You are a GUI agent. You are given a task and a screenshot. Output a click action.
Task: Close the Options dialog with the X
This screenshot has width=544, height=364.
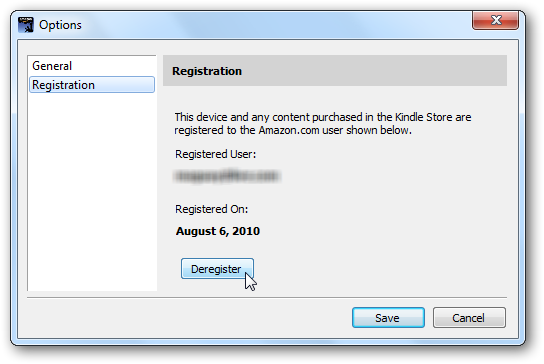(x=495, y=20)
